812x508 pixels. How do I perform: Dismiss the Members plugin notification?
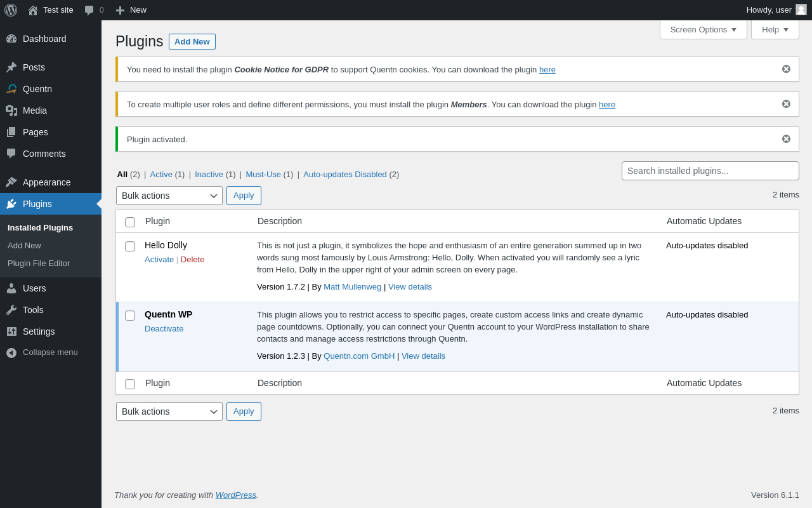click(786, 104)
